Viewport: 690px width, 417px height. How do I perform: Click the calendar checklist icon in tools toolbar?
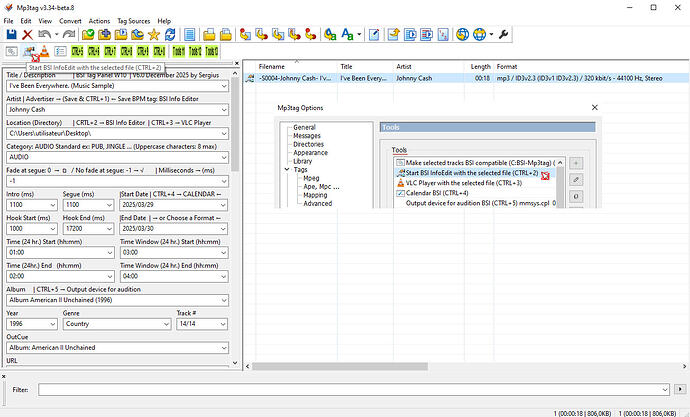(60, 51)
